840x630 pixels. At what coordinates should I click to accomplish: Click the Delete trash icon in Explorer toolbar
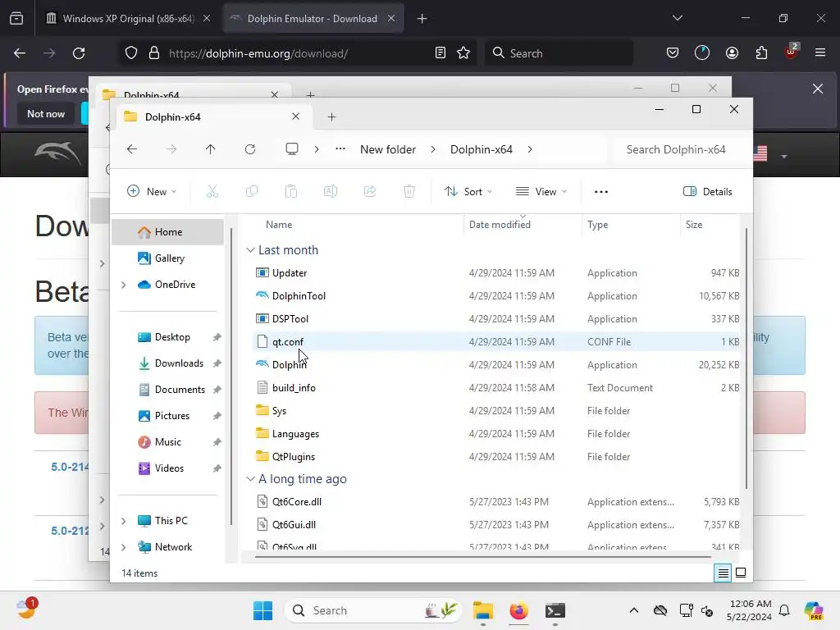[409, 191]
